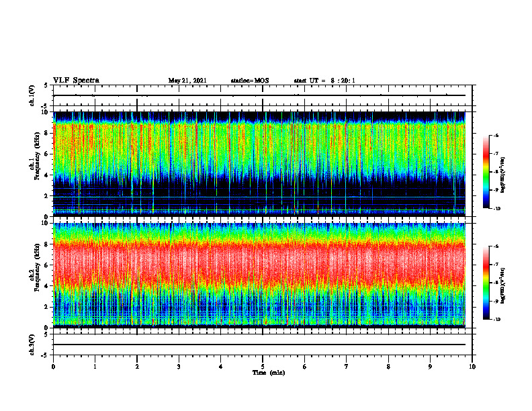The height and width of the screenshot is (411, 532).
Task: Click the ch.3 voltage trace line
Action: click(x=259, y=345)
